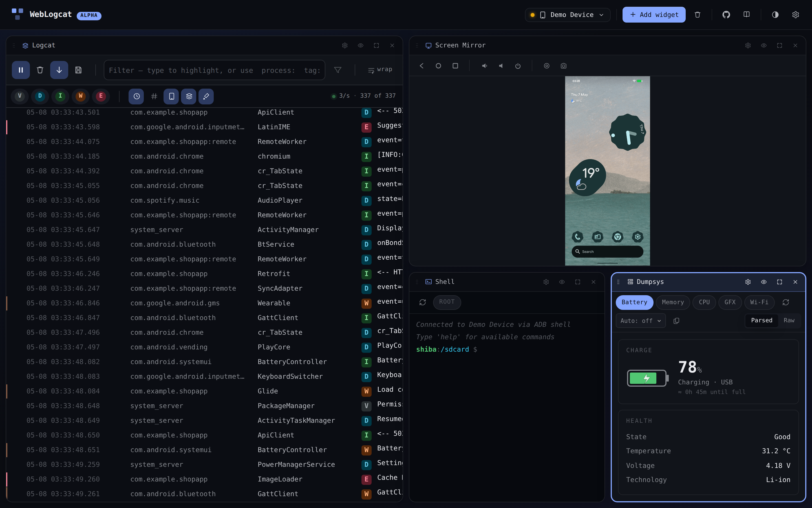Open the Auto: off refresh dropdown
This screenshot has width=812, height=508.
(x=641, y=321)
